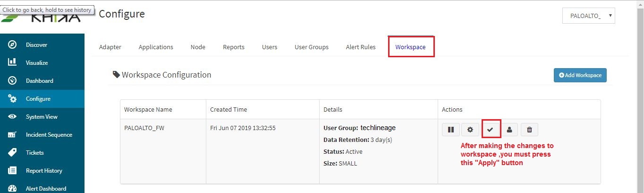Click the Alert Dashboard icon

pyautogui.click(x=13, y=188)
